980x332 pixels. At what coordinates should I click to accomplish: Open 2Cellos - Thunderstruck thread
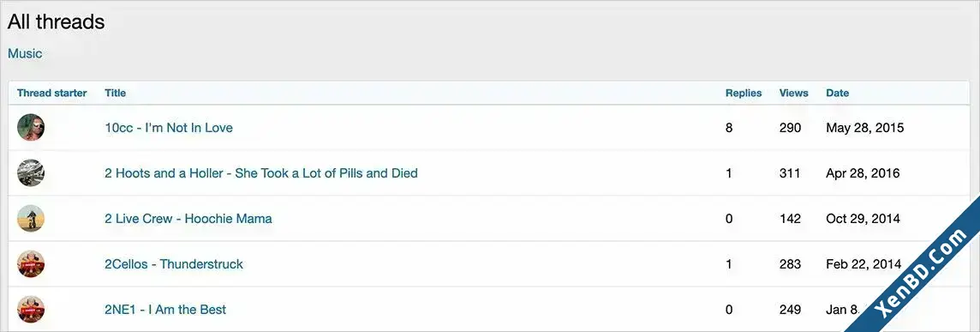(174, 263)
